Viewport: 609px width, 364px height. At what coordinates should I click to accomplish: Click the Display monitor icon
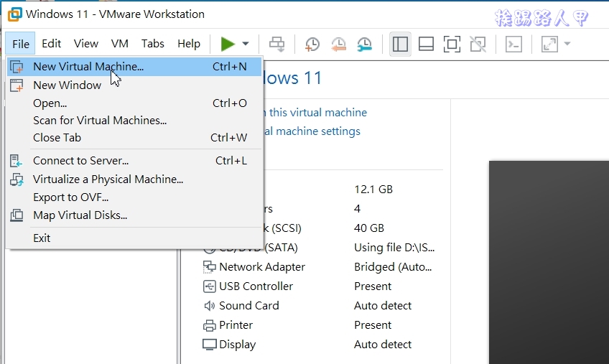[210, 345]
